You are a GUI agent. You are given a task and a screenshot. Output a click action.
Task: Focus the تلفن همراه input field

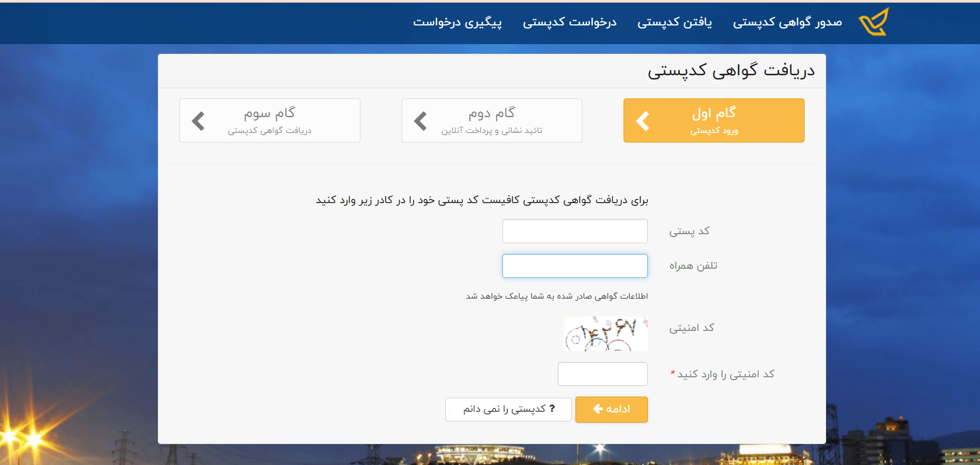575,266
